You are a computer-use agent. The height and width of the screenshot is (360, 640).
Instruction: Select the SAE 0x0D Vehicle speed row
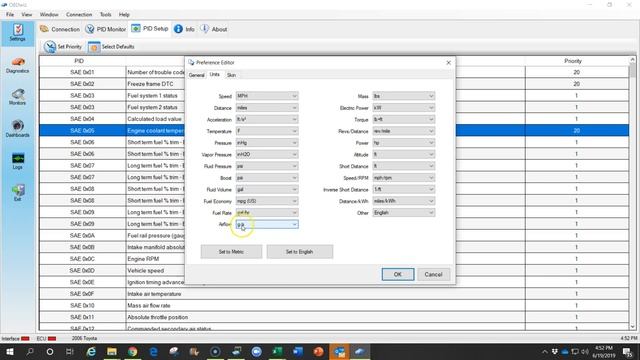(x=334, y=271)
